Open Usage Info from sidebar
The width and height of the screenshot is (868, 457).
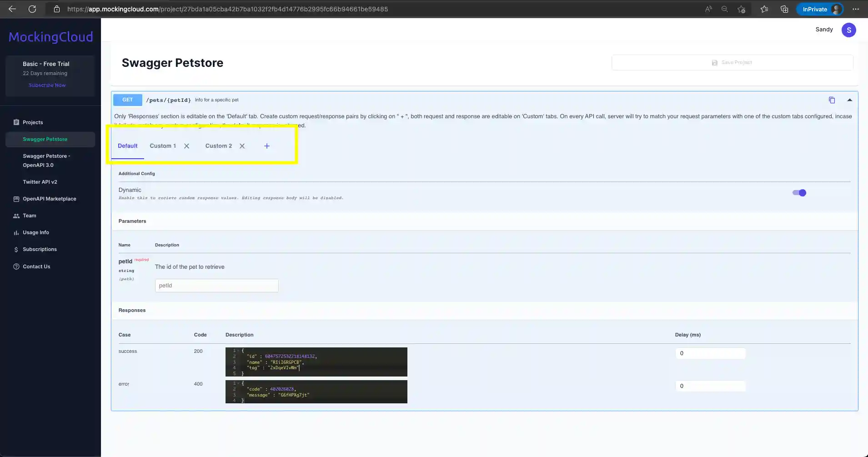(36, 232)
